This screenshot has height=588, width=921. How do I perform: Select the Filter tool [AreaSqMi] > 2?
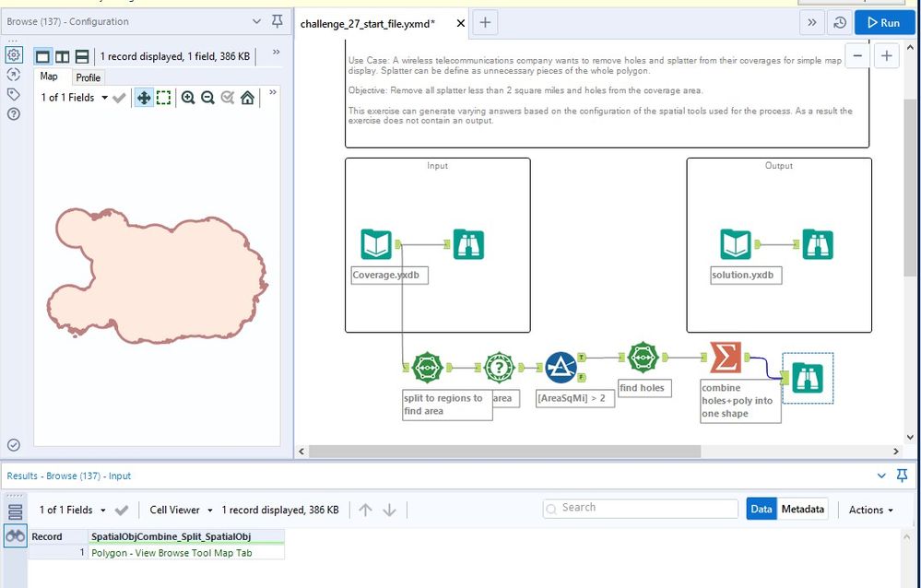pyautogui.click(x=561, y=368)
